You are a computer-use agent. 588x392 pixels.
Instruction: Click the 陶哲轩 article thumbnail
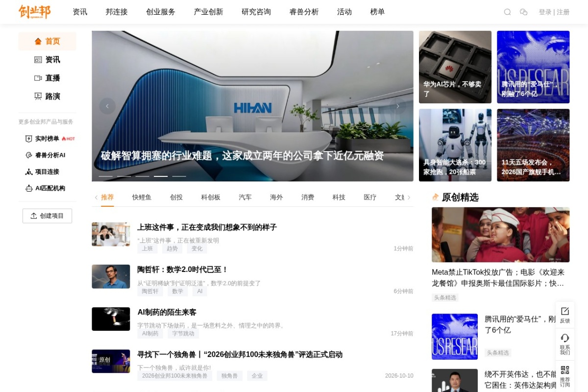111,276
